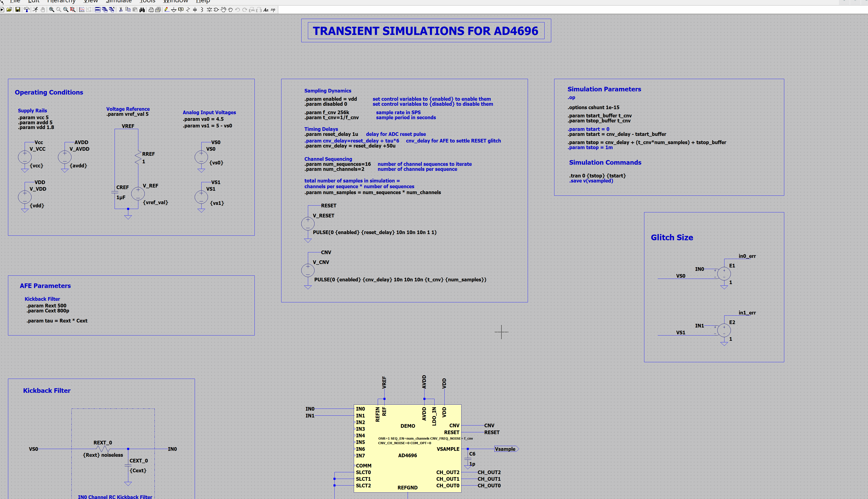Select the AD4696 component block
The height and width of the screenshot is (499, 868).
pyautogui.click(x=407, y=449)
